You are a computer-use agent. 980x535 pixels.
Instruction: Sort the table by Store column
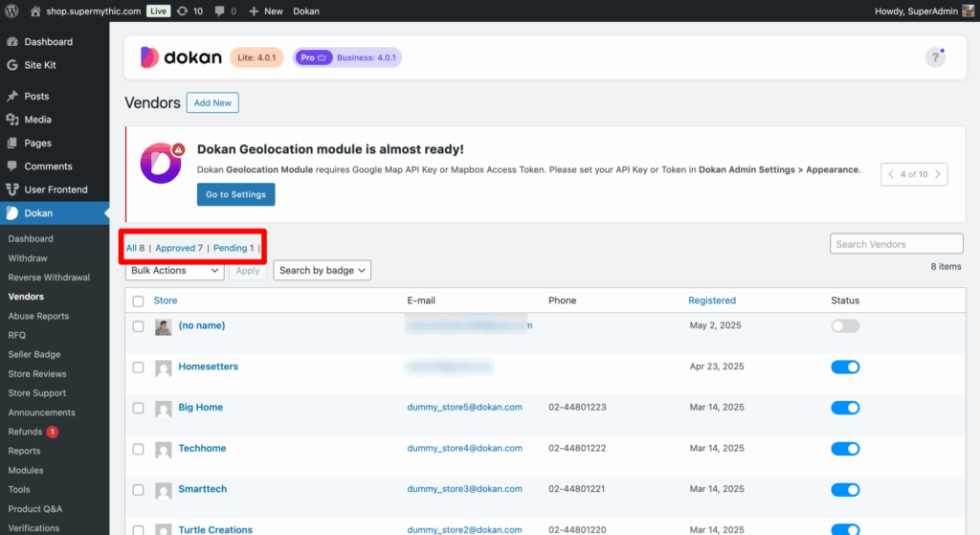tap(166, 301)
